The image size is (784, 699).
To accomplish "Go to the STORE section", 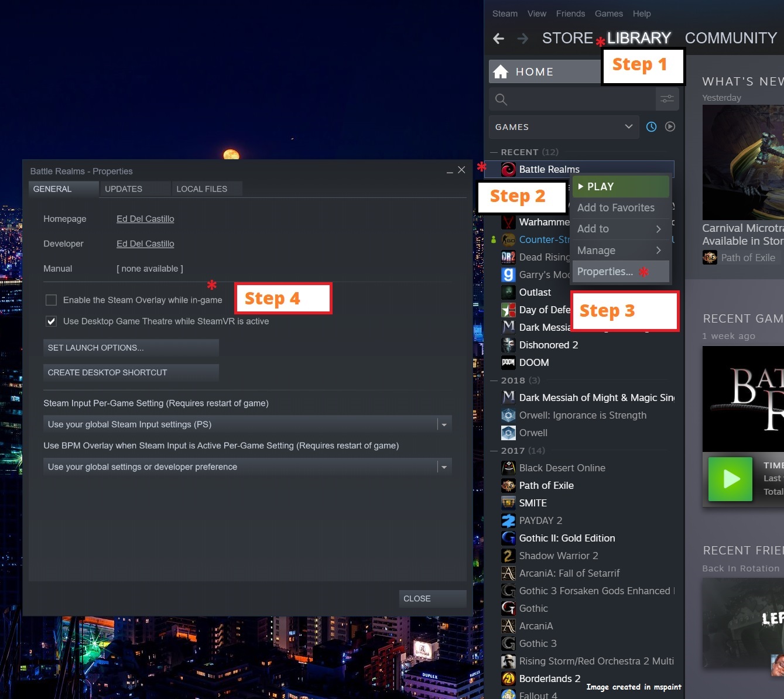I will [567, 38].
